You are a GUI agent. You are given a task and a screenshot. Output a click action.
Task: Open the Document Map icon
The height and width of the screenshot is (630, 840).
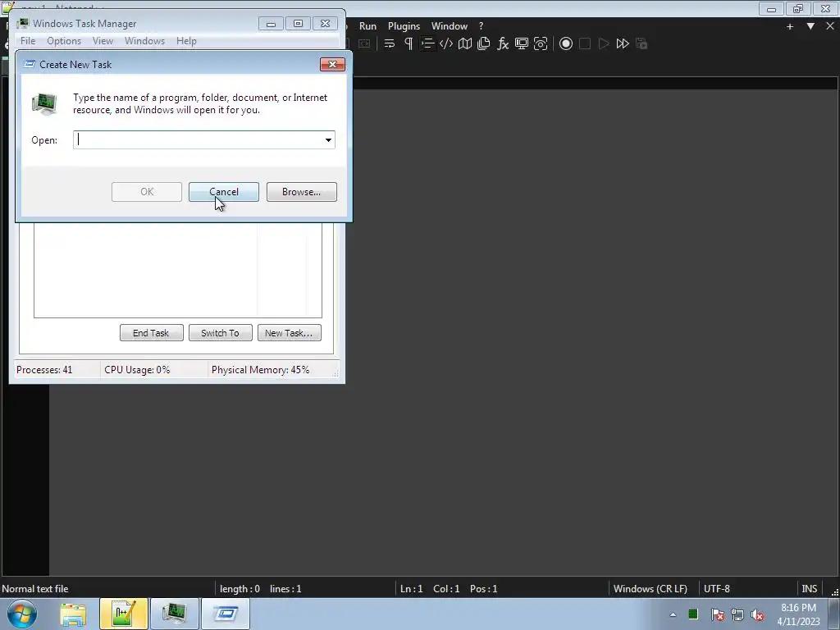465,43
